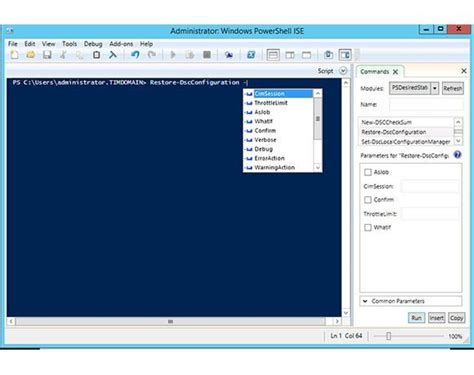474x375 pixels.
Task: Stop the operation with the square icon
Action: [x=207, y=55]
